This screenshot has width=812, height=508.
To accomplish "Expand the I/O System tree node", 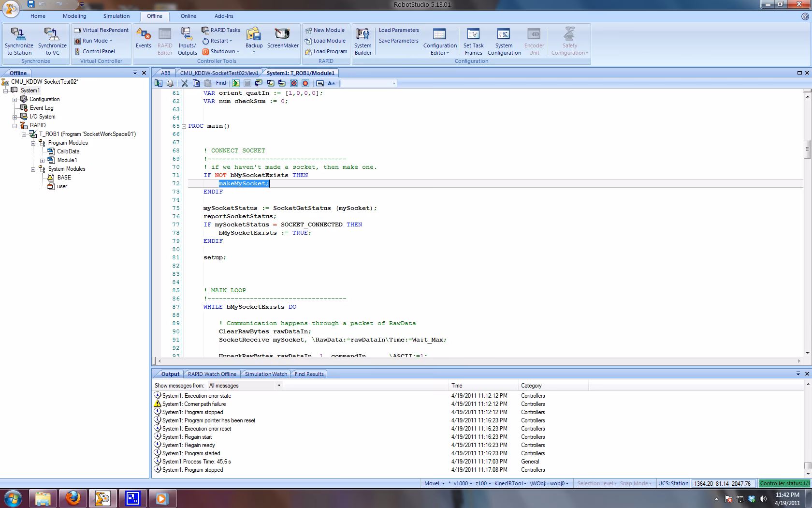I will [14, 117].
